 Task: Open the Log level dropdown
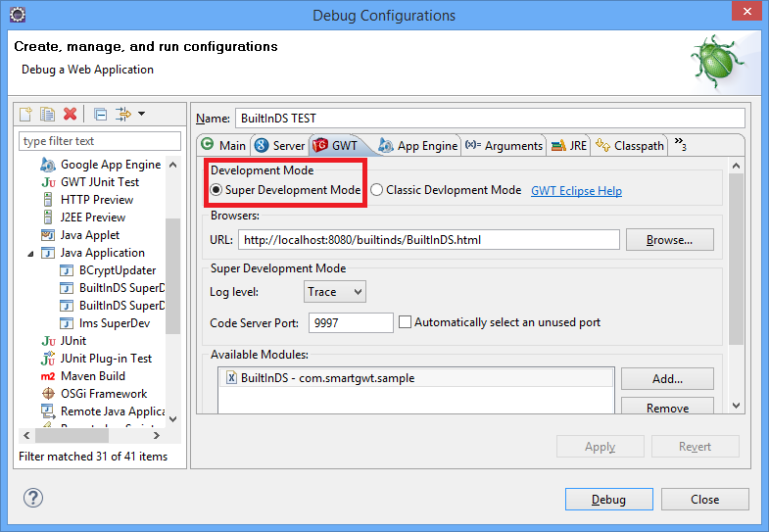click(x=335, y=292)
